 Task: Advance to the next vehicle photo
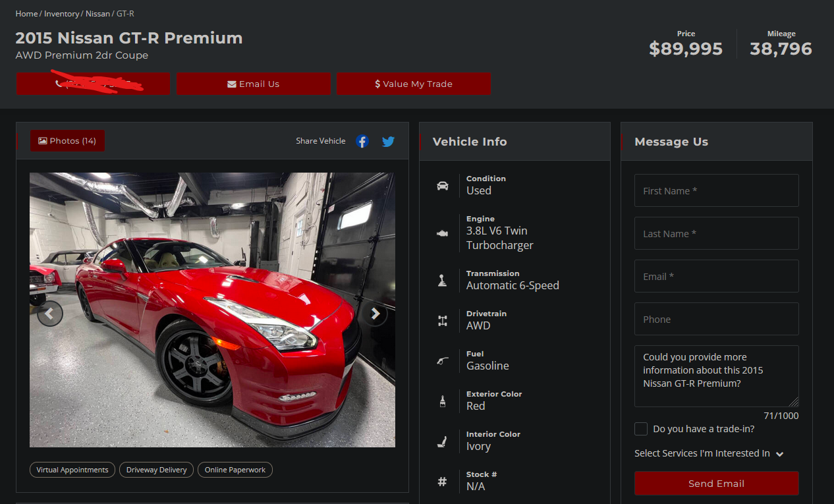click(x=375, y=314)
